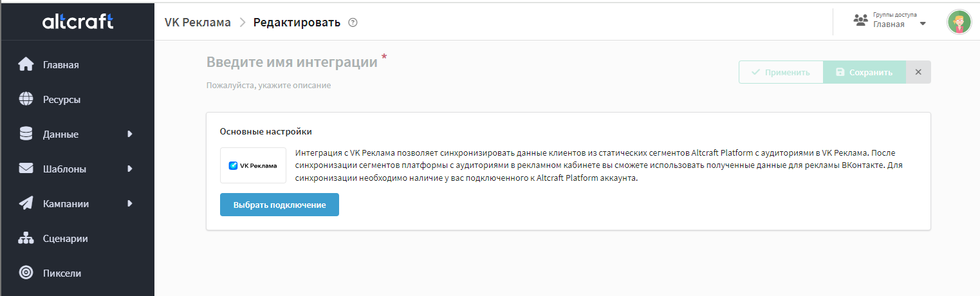Focus the description field Пожалуйста, укажите описание
Image resolution: width=980 pixels, height=296 pixels.
click(x=268, y=85)
